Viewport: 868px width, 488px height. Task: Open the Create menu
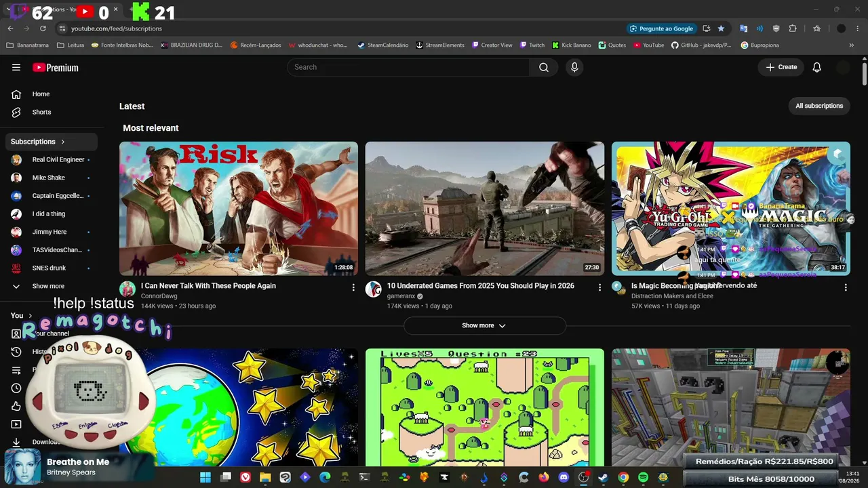(781, 67)
